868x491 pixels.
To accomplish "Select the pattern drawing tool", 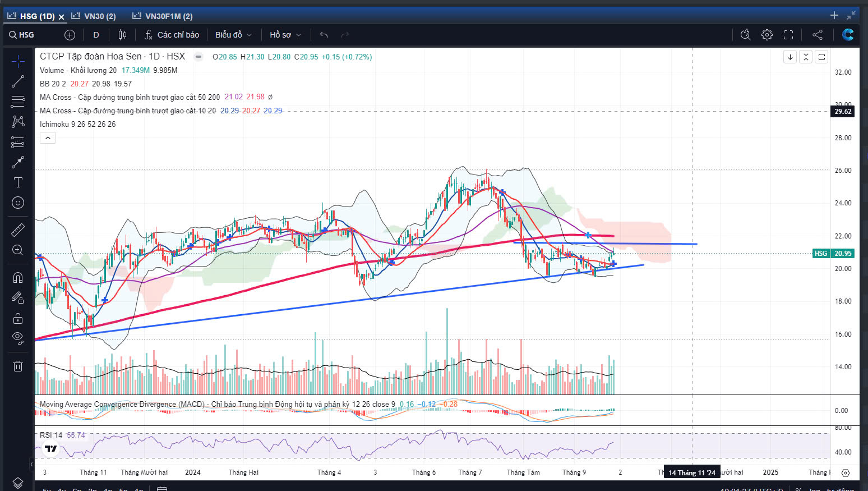I will [18, 122].
